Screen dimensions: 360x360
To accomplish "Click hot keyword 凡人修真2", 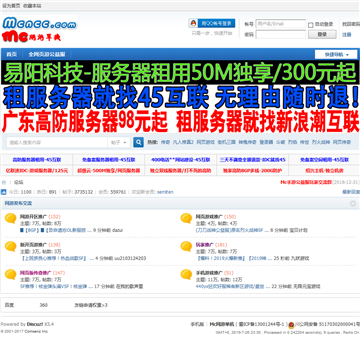I will point(183,142).
